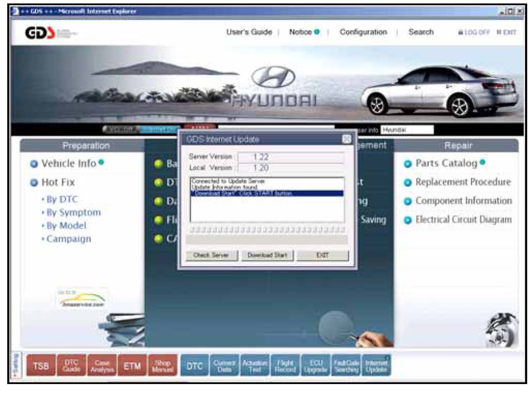Open the Search menu item
This screenshot has width=532, height=393.
pyautogui.click(x=421, y=32)
